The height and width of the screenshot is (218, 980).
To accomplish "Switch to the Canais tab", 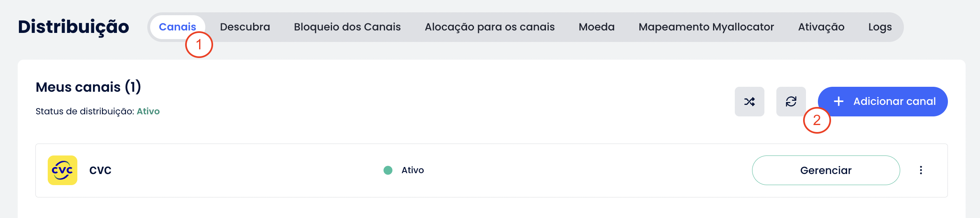I will pyautogui.click(x=177, y=27).
